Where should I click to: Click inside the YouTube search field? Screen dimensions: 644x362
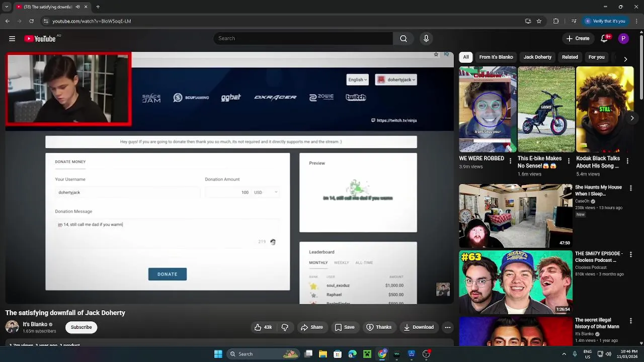303,39
